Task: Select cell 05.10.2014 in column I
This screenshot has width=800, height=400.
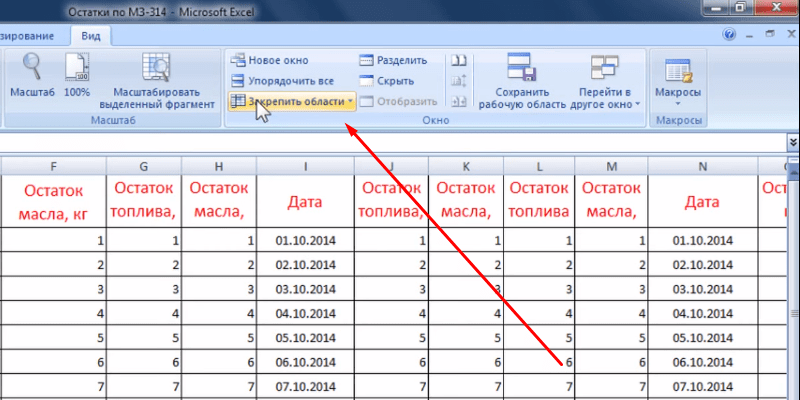Action: point(305,338)
